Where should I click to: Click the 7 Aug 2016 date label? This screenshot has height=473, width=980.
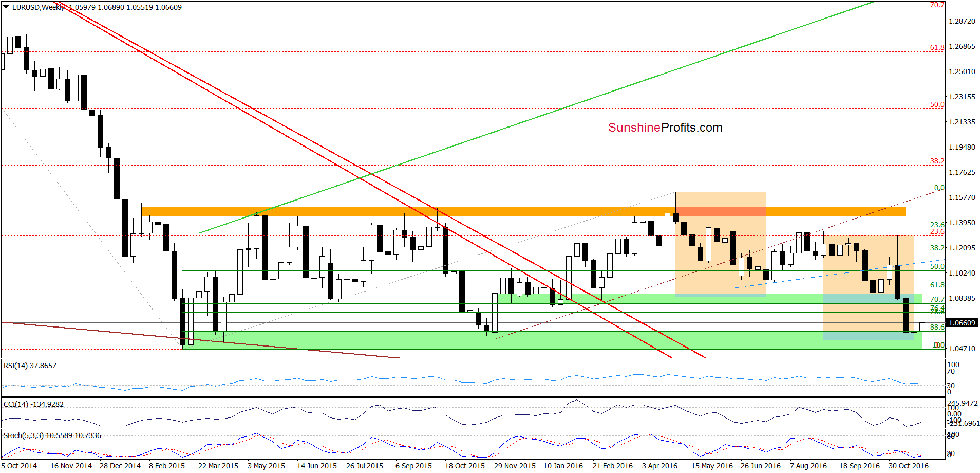(808, 466)
